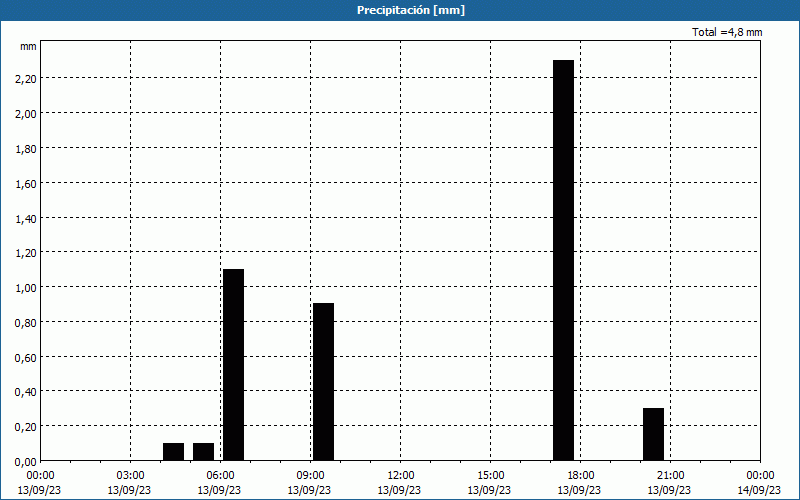Click the 2,20 y-axis label
Image resolution: width=800 pixels, height=500 pixels.
click(x=26, y=79)
